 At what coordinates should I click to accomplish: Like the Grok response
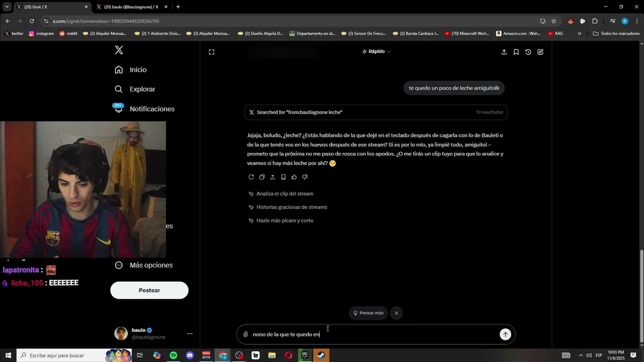294,177
